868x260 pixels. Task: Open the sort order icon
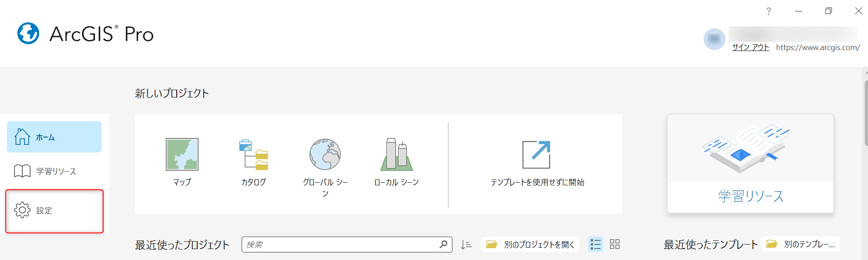tap(466, 245)
